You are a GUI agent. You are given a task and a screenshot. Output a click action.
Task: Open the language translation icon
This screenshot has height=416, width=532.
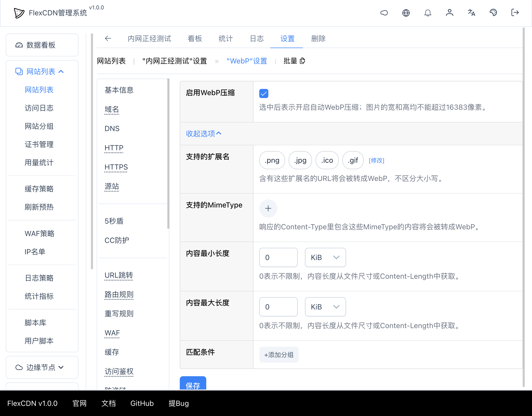tap(471, 13)
